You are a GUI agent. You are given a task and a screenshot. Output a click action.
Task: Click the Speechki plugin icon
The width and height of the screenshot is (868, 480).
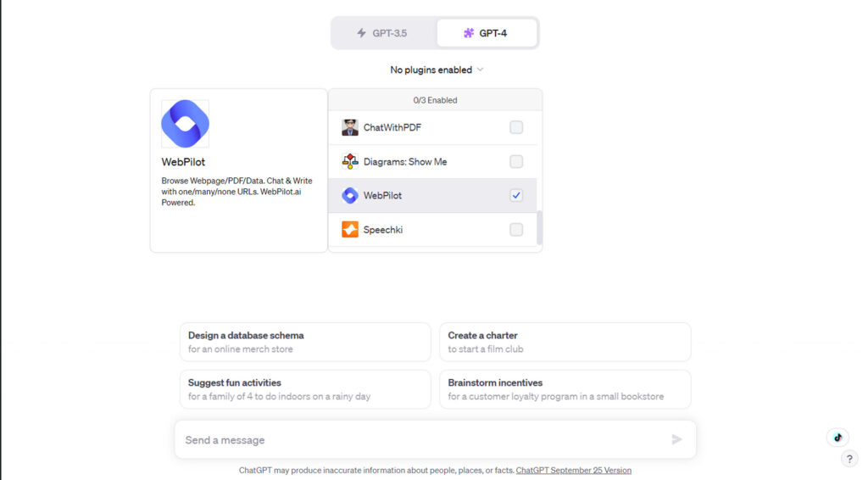[x=350, y=229]
